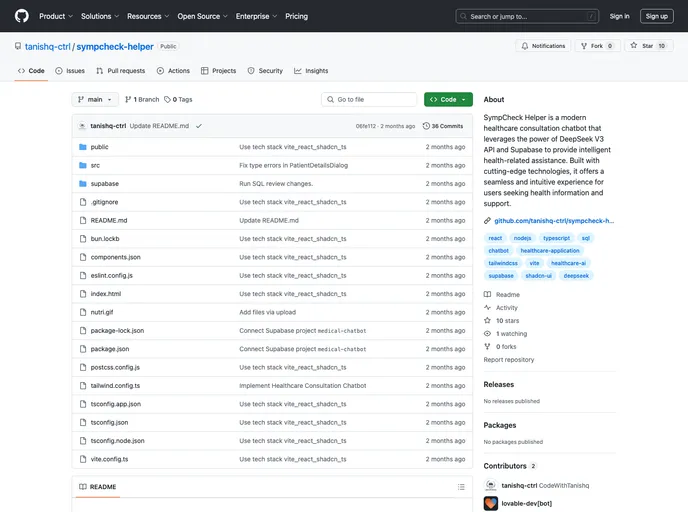Click the GitHub logo icon
688x512 pixels.
(x=22, y=16)
